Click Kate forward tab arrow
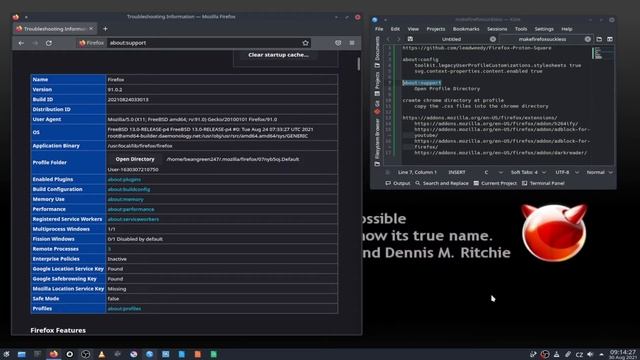This screenshot has width=640, height=360. point(398,39)
